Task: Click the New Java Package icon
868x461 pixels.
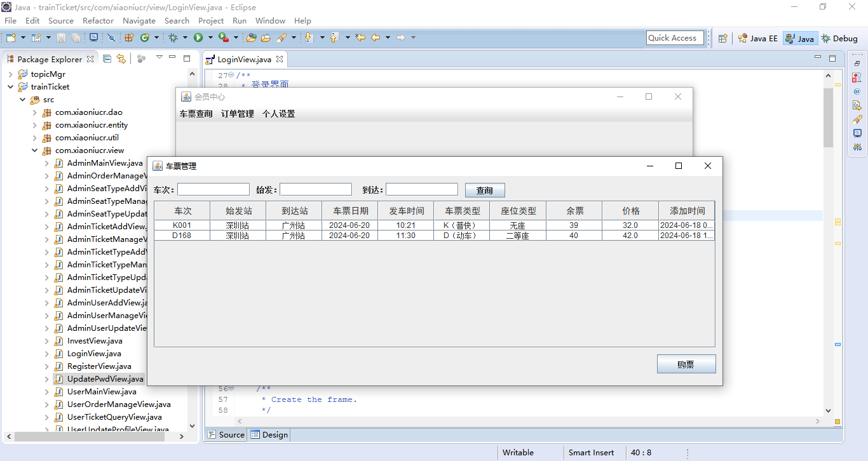Action: tap(129, 38)
